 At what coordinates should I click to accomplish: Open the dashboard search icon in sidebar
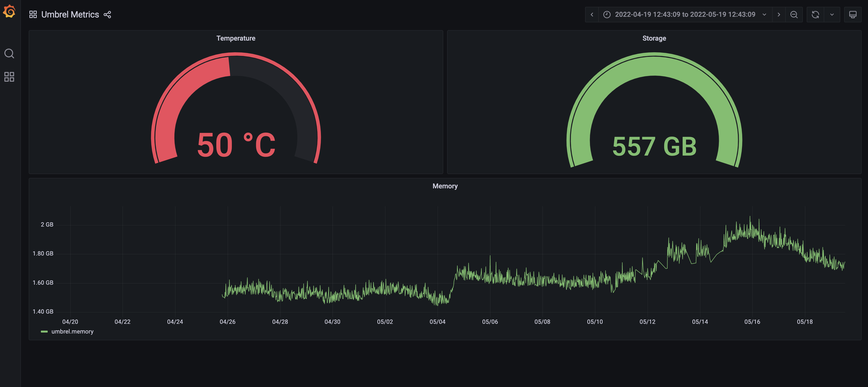tap(9, 53)
